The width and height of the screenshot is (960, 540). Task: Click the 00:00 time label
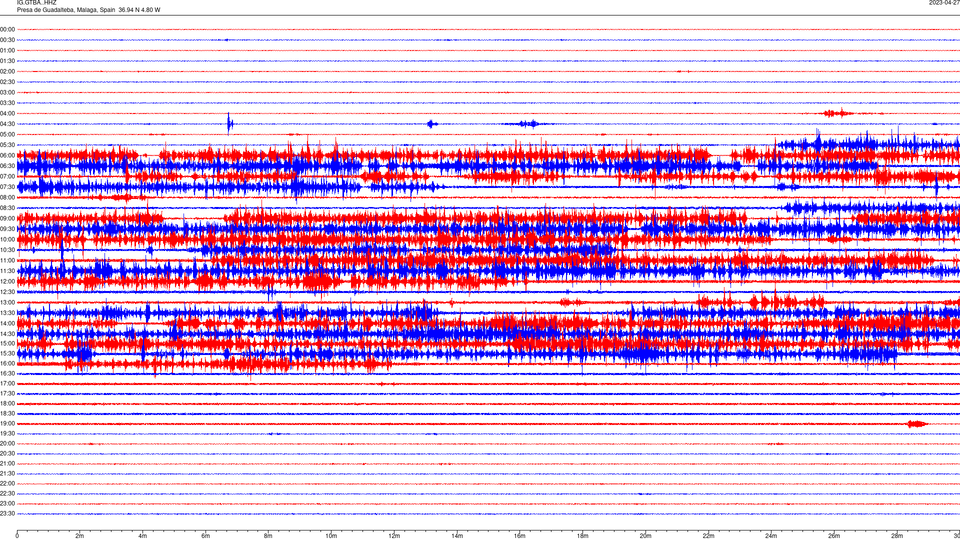(x=7, y=29)
